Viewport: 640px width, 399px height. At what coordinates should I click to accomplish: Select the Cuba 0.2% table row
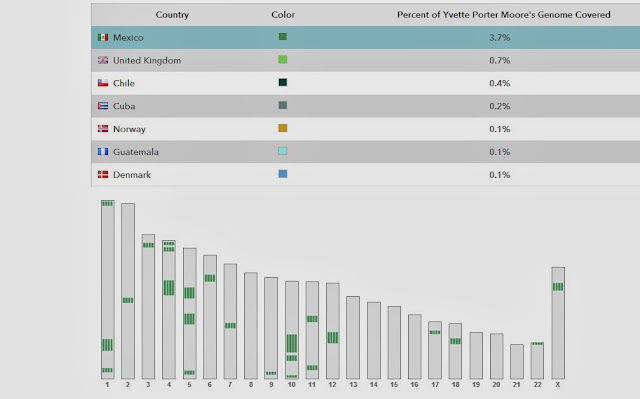(366, 106)
